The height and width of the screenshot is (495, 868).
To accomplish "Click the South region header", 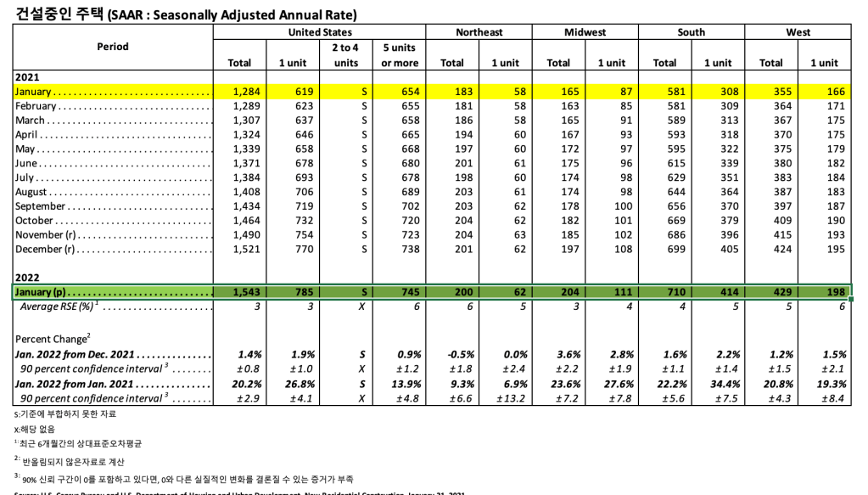I will 691,32.
